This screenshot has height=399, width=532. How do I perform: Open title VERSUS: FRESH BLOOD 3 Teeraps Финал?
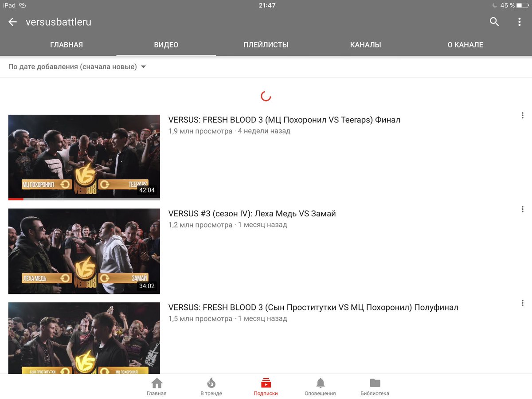[284, 120]
